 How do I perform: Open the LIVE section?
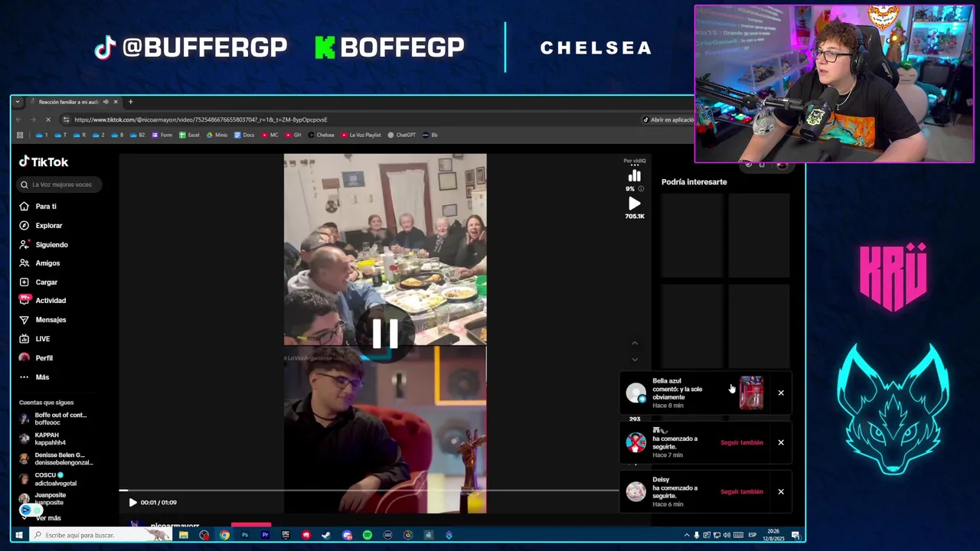[x=34, y=339]
